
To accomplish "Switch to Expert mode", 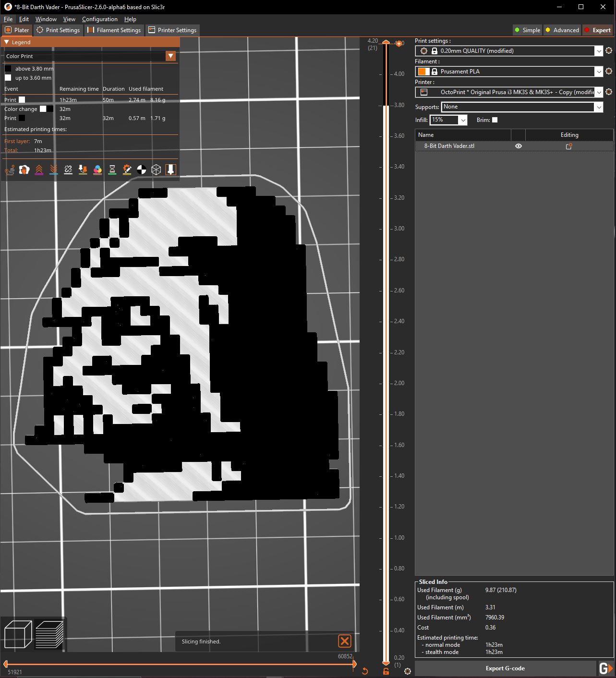I will coord(598,30).
